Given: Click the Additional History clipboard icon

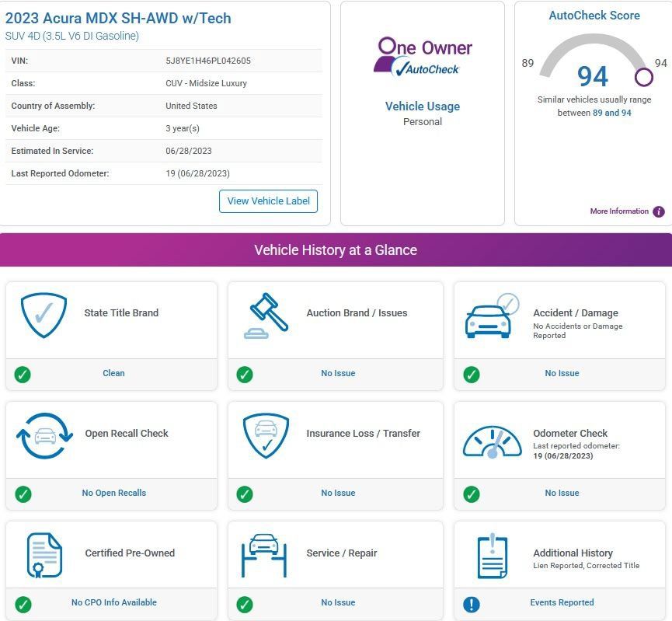Looking at the screenshot, I should (493, 556).
